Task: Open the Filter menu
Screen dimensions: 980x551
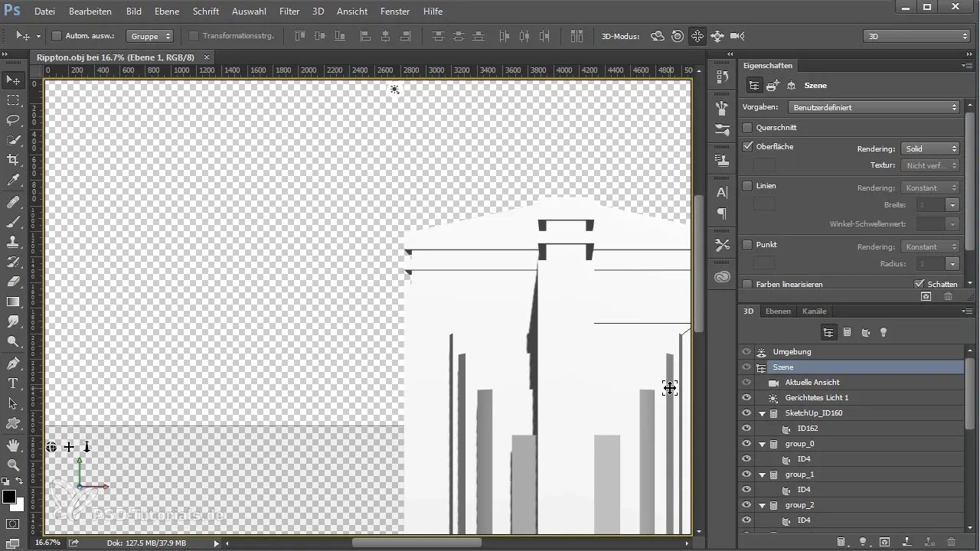Action: tap(289, 11)
